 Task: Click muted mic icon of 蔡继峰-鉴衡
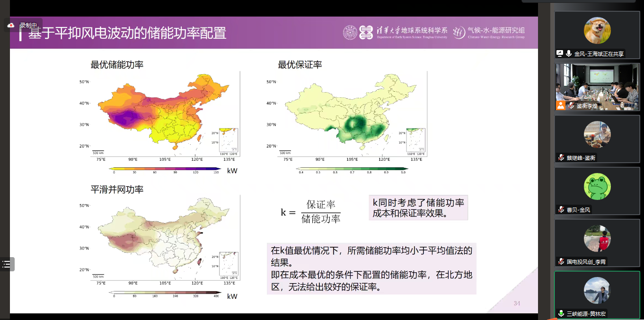click(561, 158)
